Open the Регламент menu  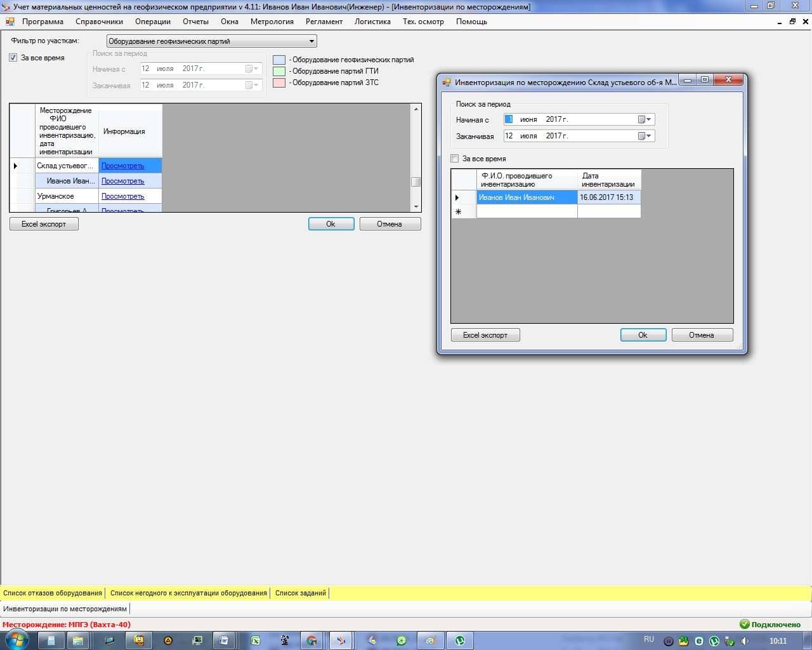point(324,22)
